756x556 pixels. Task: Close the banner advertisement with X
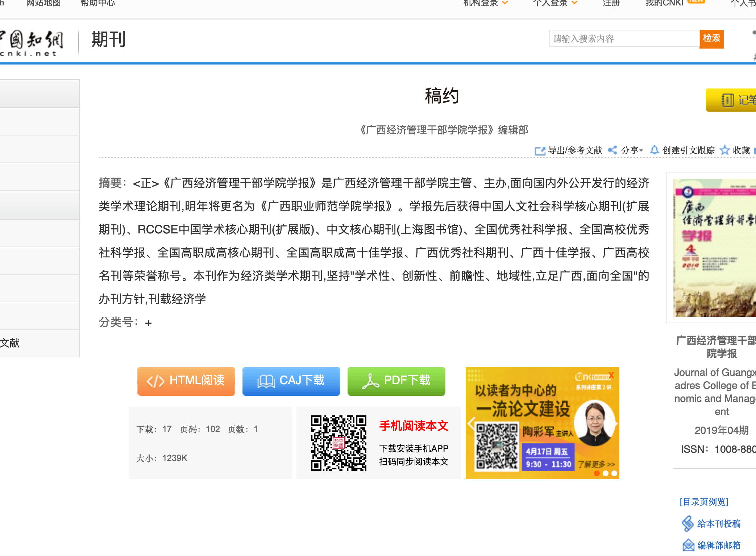tap(611, 375)
